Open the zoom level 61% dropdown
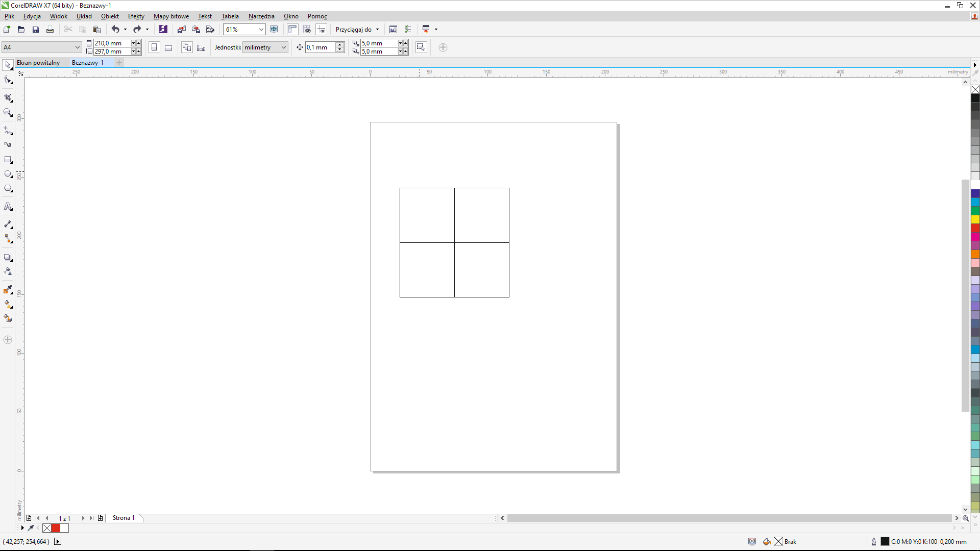The width and height of the screenshot is (980, 551). click(x=261, y=30)
